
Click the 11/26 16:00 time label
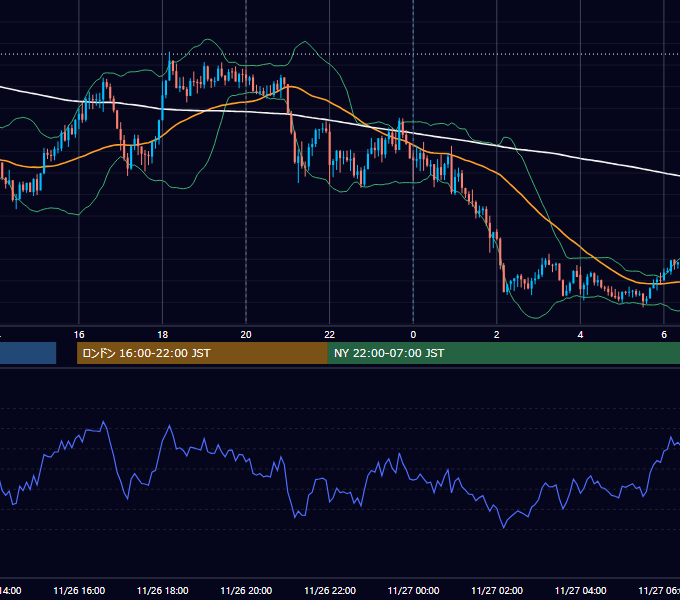tap(79, 590)
